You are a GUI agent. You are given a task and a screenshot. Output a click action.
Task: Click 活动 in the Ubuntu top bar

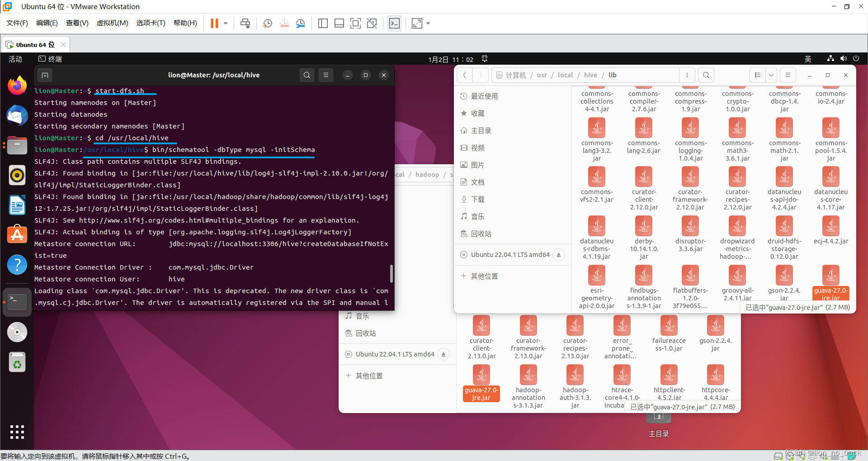pyautogui.click(x=15, y=59)
